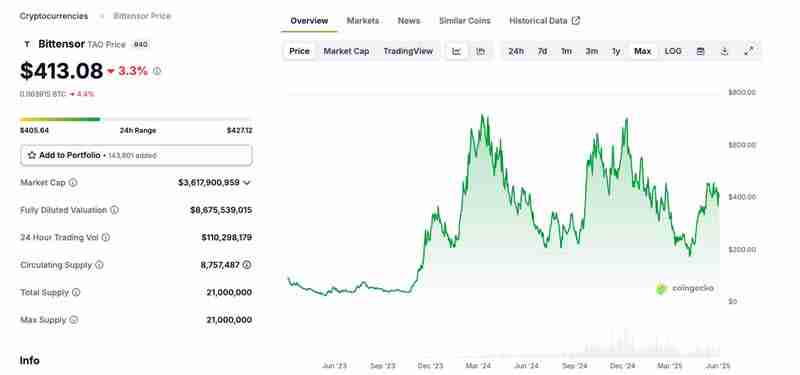
Task: Expand Market Cap value dropdown chevron
Action: (x=247, y=183)
